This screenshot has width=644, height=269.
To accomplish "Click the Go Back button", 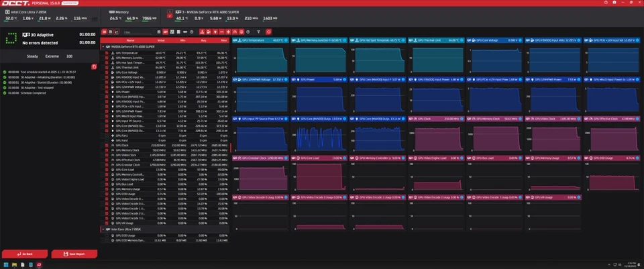I will click(25, 254).
